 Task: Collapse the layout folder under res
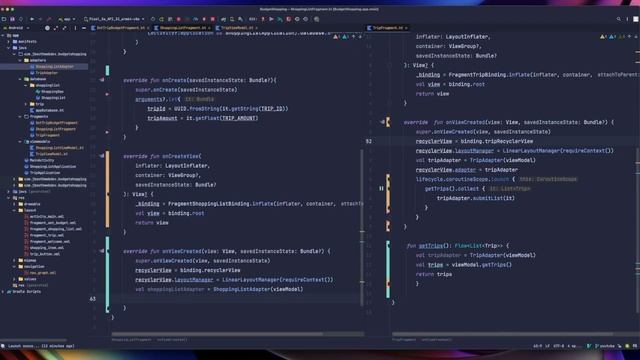pos(15,210)
